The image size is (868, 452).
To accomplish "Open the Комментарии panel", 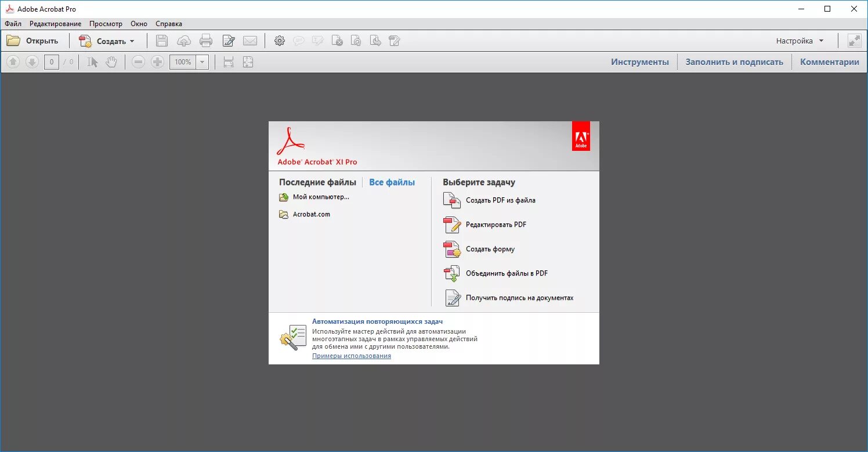I will point(830,62).
